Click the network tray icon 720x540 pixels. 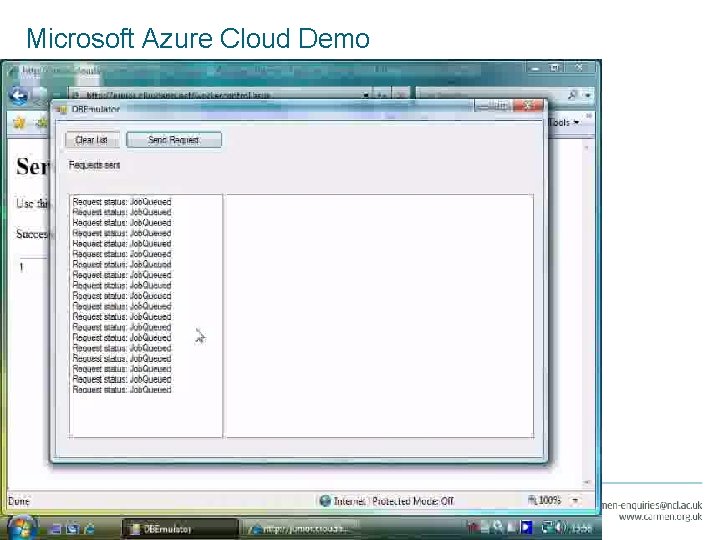[x=547, y=528]
